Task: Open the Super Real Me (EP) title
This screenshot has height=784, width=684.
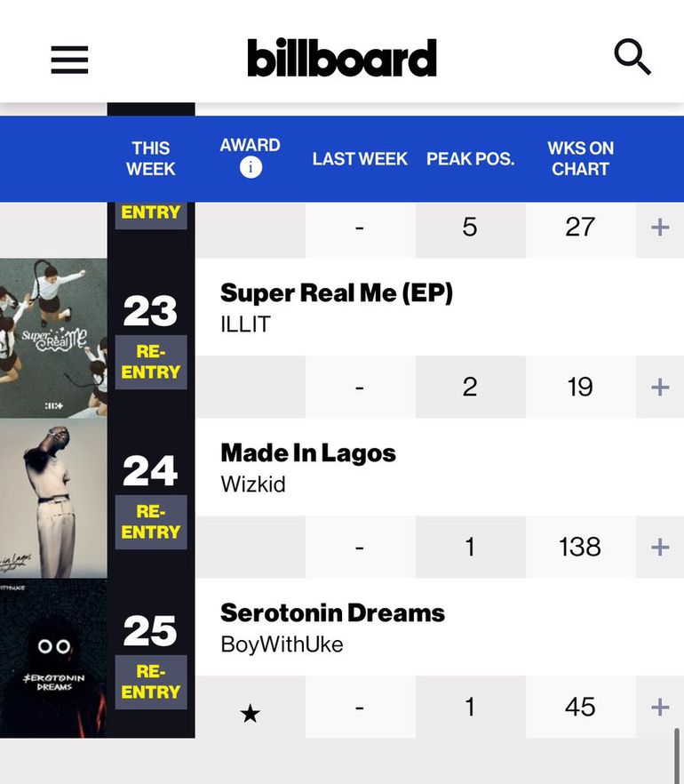Action: click(337, 292)
